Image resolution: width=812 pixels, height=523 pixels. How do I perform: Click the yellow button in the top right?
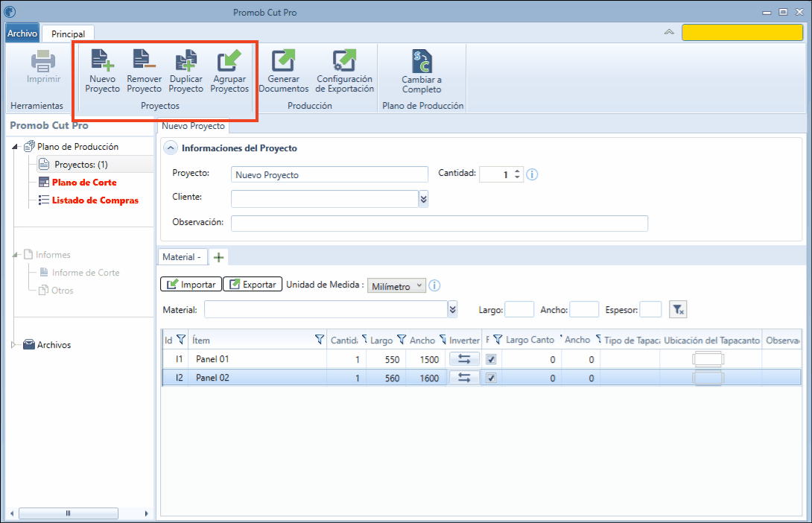coord(742,32)
